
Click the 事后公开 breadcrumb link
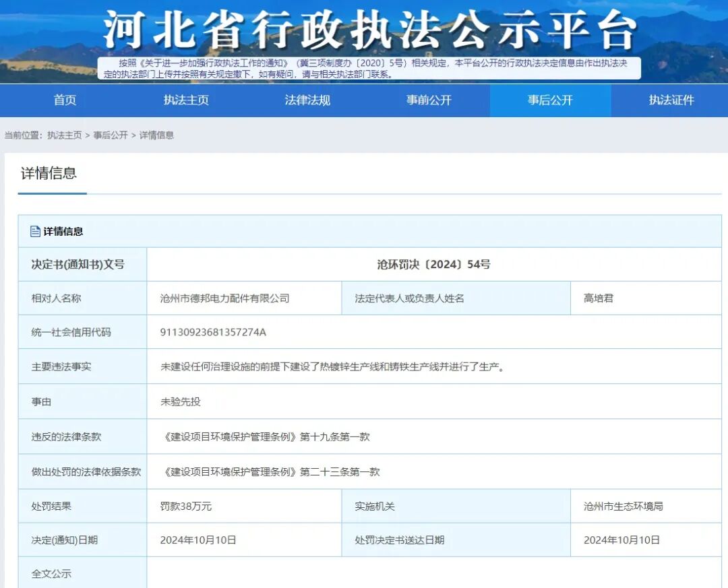point(111,135)
